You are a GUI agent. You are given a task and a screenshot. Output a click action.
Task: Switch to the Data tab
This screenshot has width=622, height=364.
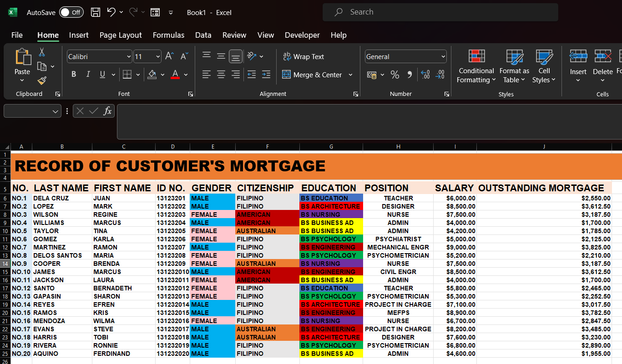click(x=203, y=35)
